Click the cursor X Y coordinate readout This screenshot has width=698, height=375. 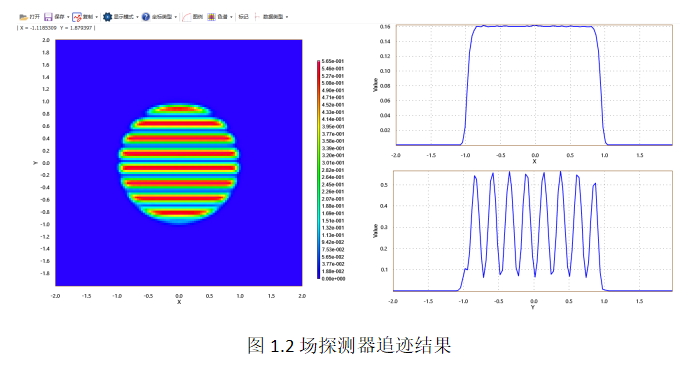click(56, 28)
